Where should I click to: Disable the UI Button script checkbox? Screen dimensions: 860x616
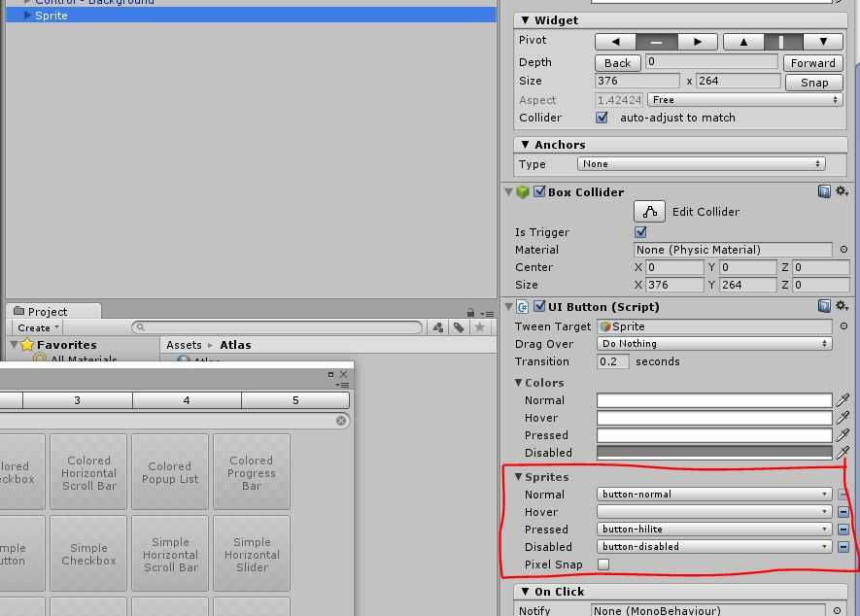tap(539, 306)
